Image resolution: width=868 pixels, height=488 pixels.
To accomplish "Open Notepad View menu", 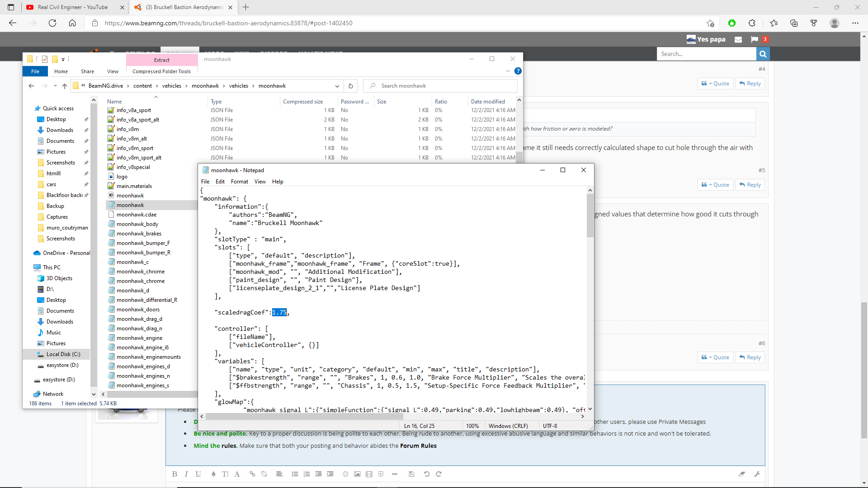I will click(x=260, y=182).
